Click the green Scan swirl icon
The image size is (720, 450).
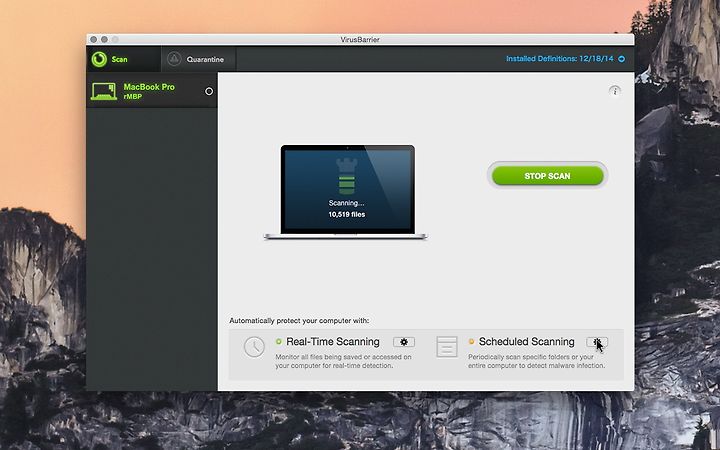coord(99,59)
